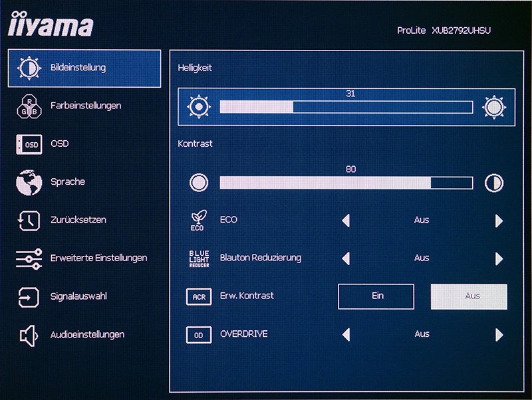Click the ProLite XUB2792UHSU model name
Image resolution: width=532 pixels, height=400 pixels.
point(444,31)
